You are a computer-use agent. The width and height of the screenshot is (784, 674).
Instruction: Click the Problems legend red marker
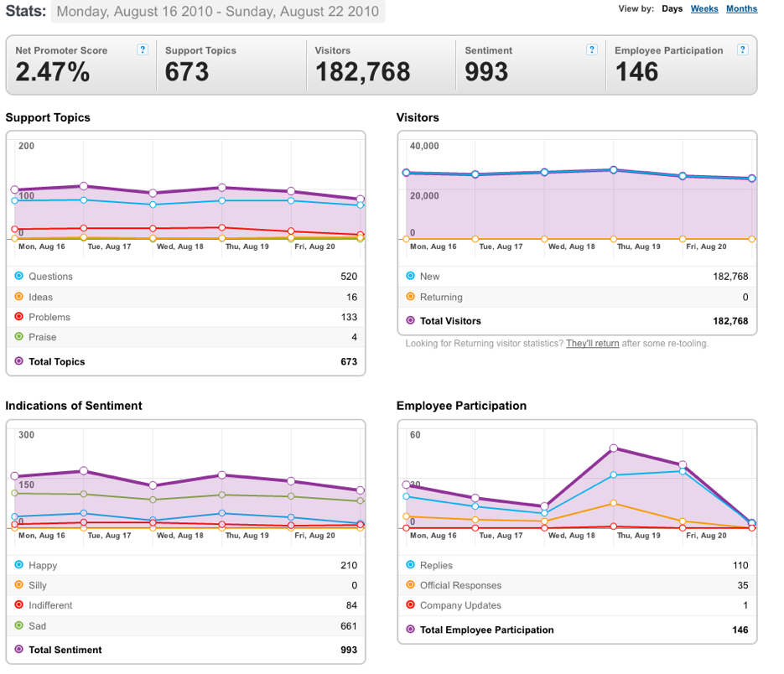point(19,317)
